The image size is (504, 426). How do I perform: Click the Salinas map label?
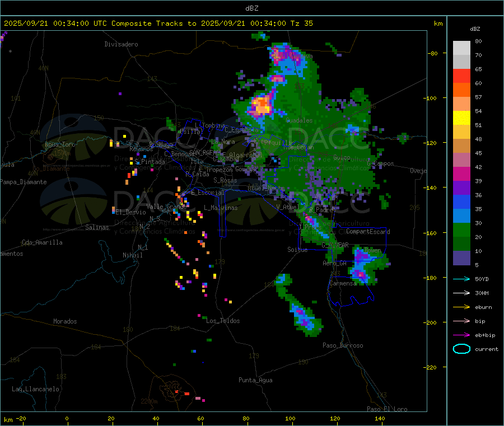pos(97,227)
